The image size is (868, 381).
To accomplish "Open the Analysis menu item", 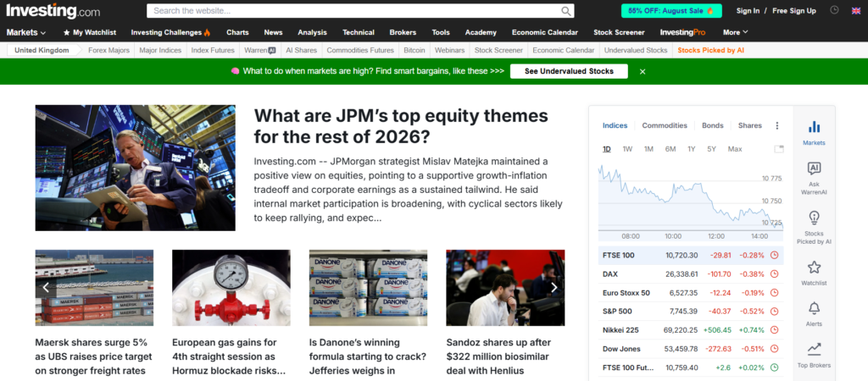I will coord(312,33).
